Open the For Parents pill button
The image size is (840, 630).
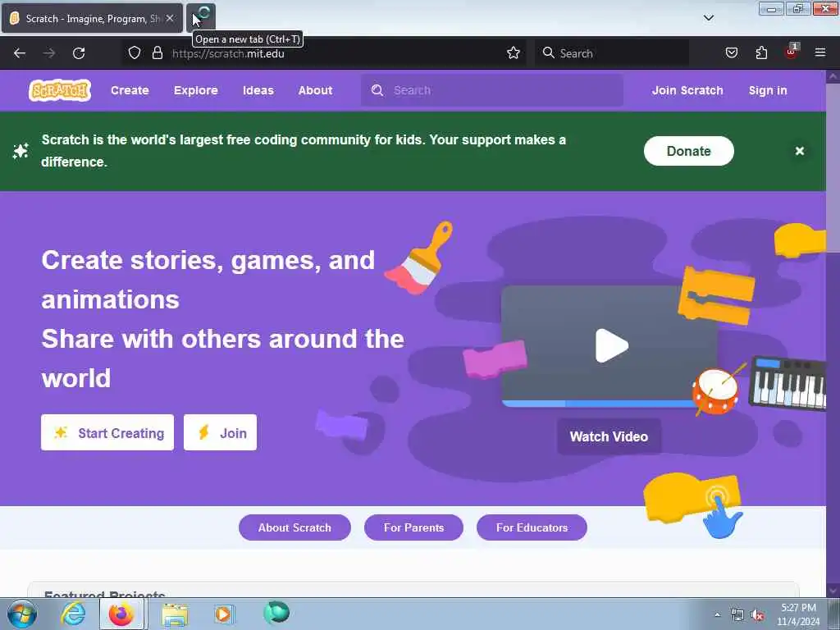click(x=413, y=527)
